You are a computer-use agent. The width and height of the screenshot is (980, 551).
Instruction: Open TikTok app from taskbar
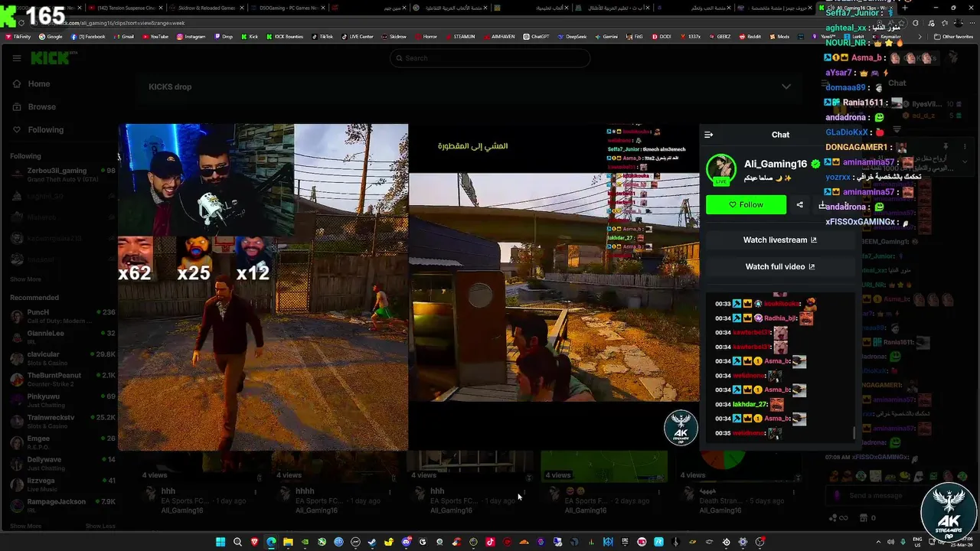(x=490, y=542)
